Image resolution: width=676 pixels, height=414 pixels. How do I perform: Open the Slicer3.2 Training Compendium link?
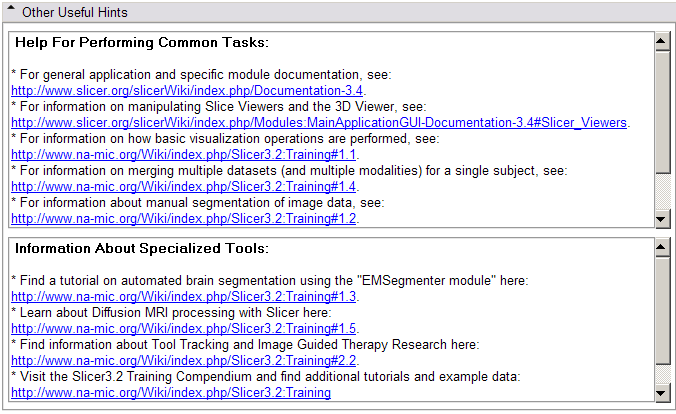170,393
